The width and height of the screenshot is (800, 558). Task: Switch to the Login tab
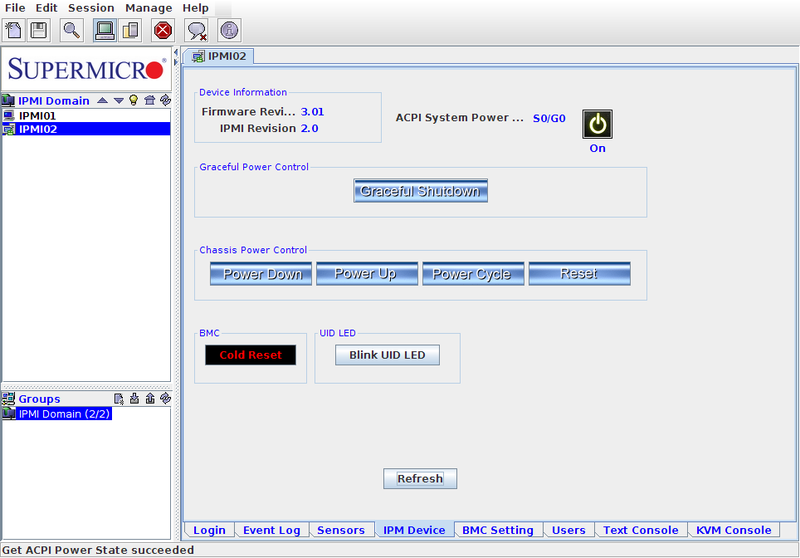pyautogui.click(x=209, y=530)
